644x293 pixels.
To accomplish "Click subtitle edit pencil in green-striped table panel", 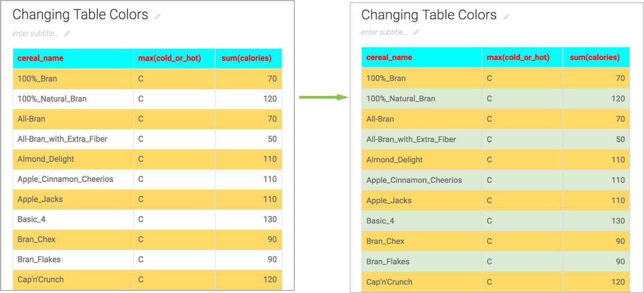I will point(416,33).
